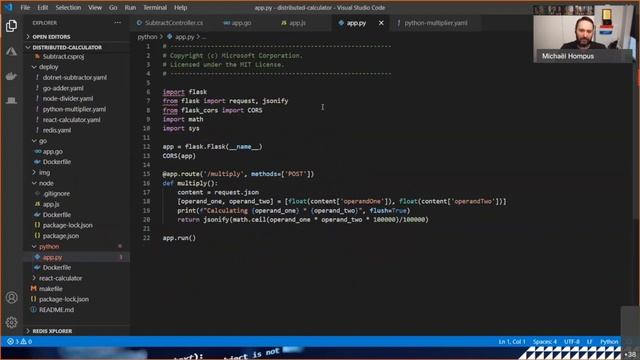This screenshot has height=360, width=640.
Task: Open go-adder.yaml file
Action: pyautogui.click(x=63, y=88)
